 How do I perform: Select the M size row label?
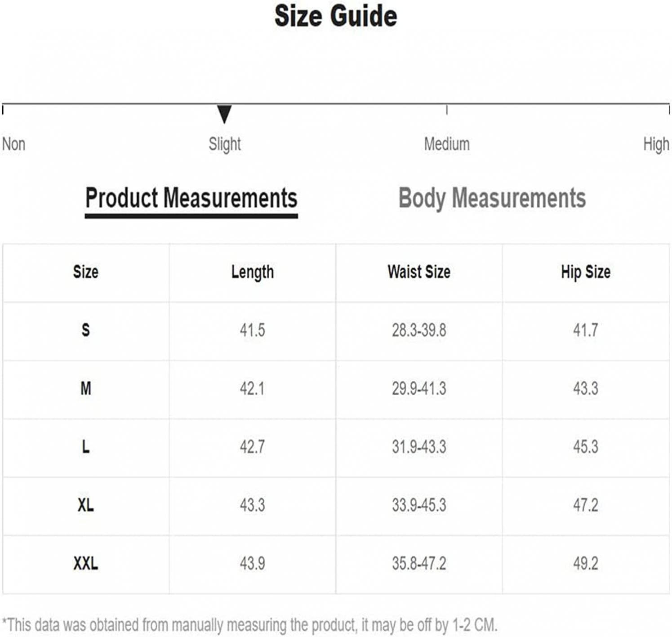point(86,388)
